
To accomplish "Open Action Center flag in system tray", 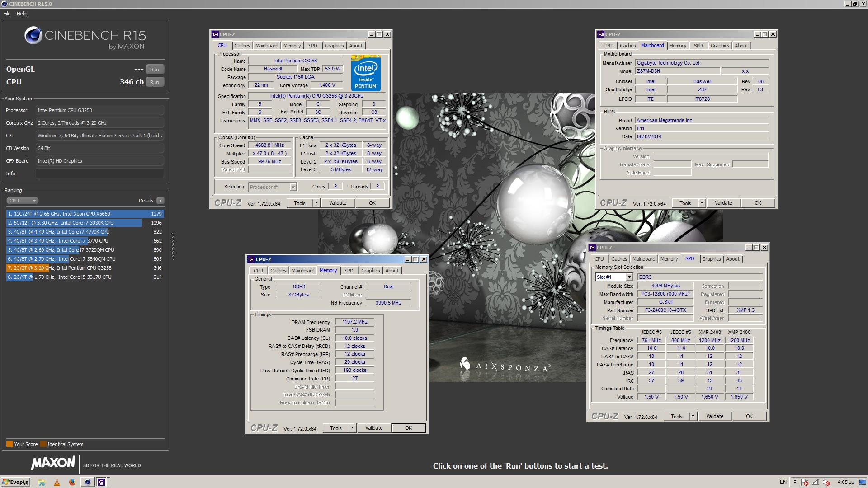I will click(x=805, y=482).
